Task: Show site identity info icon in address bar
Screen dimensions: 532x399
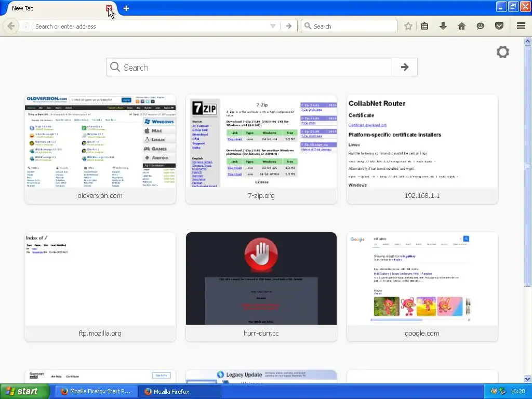Action: (26, 26)
